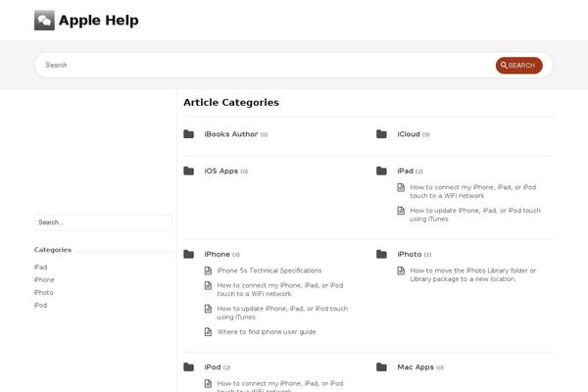
Task: Open the iBooks Author category
Action: point(231,134)
